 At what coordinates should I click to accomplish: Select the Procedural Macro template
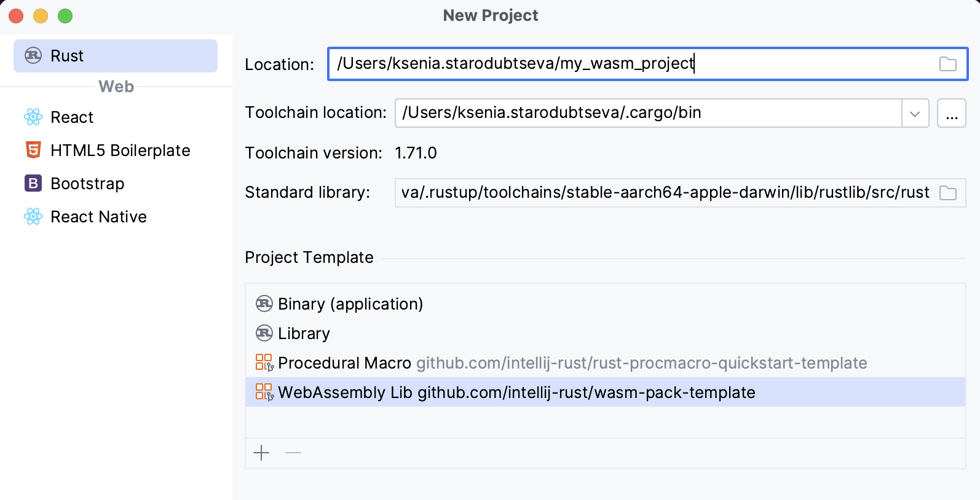point(606,363)
